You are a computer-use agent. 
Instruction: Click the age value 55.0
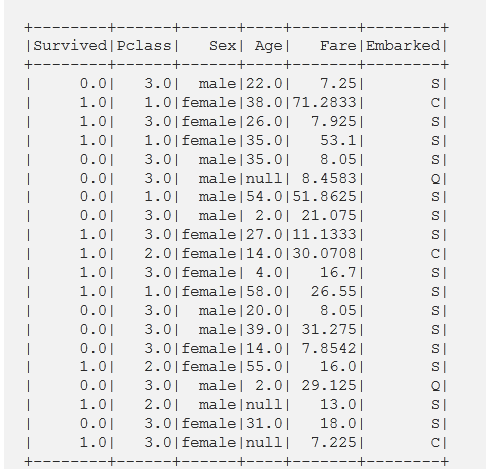(264, 366)
